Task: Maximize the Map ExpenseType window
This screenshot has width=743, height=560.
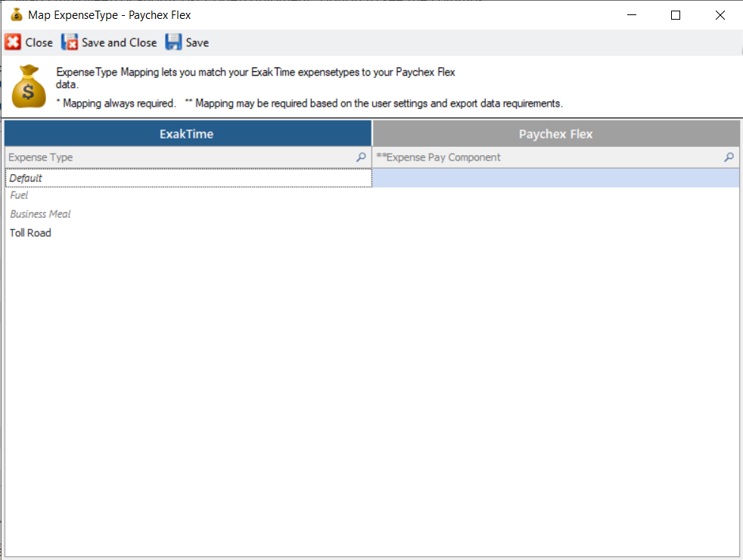Action: pyautogui.click(x=676, y=15)
